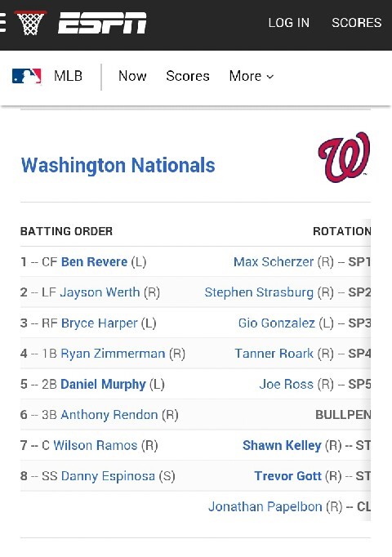392x557 pixels.
Task: Click Jonathan Papelbon closer link
Action: [265, 506]
